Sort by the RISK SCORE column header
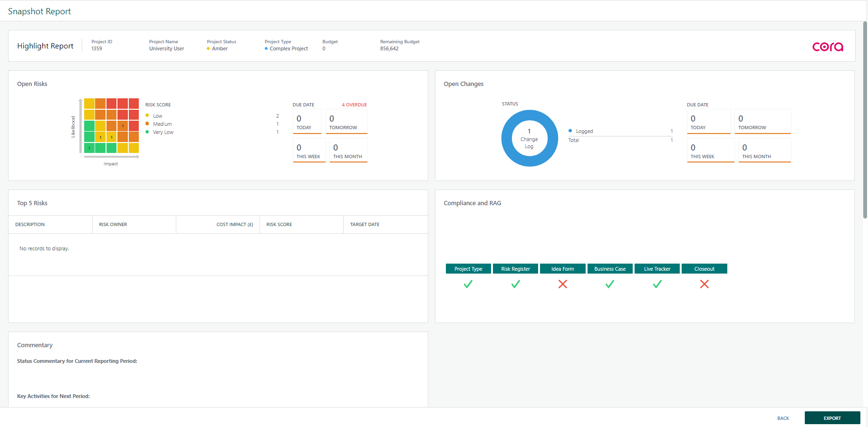Viewport: 868px width, 427px height. click(x=301, y=225)
